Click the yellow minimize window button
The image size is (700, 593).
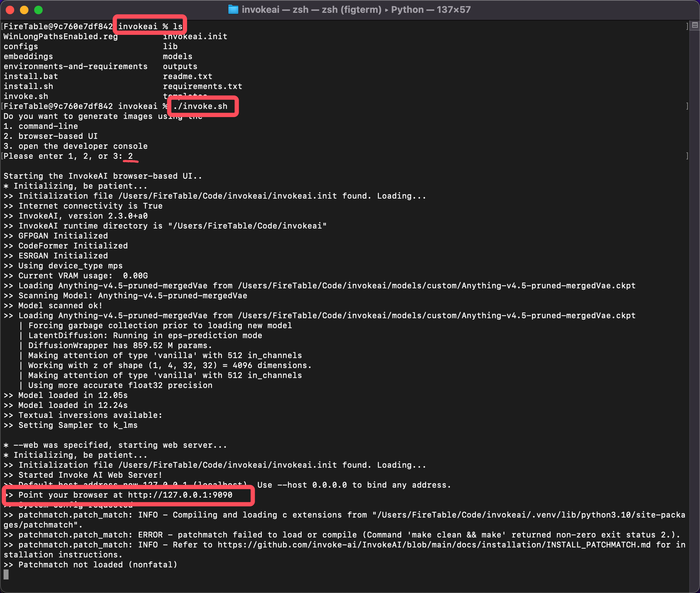click(24, 10)
